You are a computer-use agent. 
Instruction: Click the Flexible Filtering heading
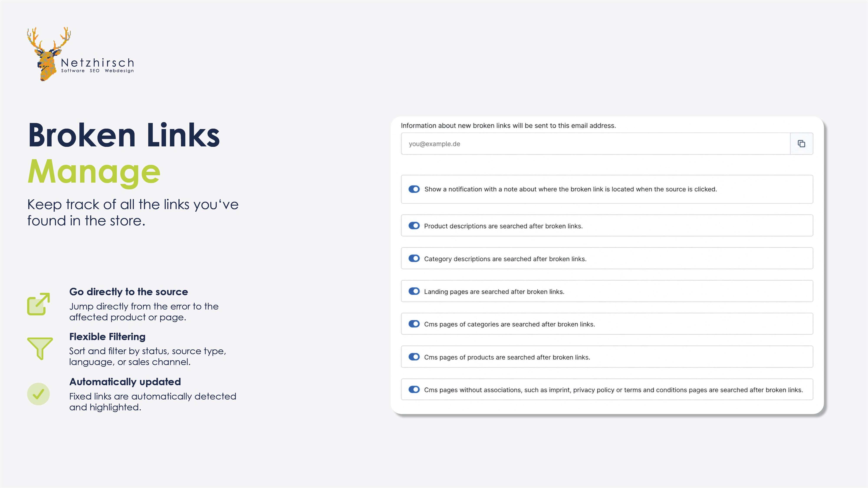pos(107,336)
